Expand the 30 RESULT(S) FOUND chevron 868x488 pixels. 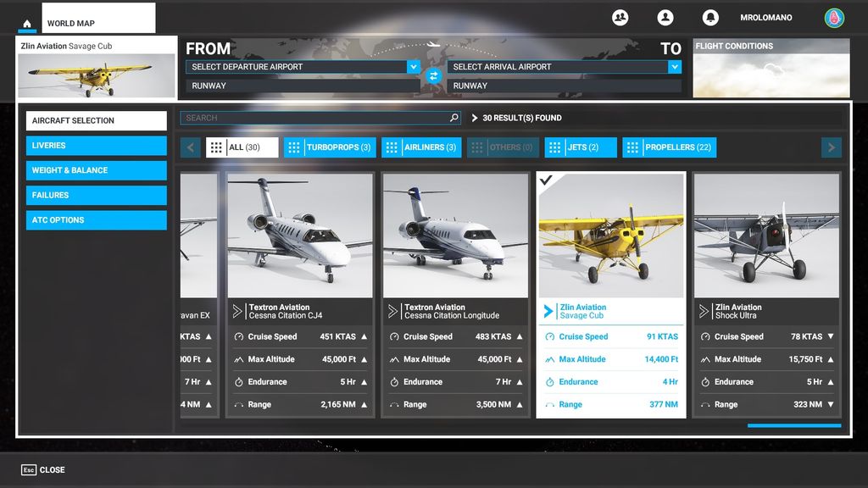(x=476, y=118)
